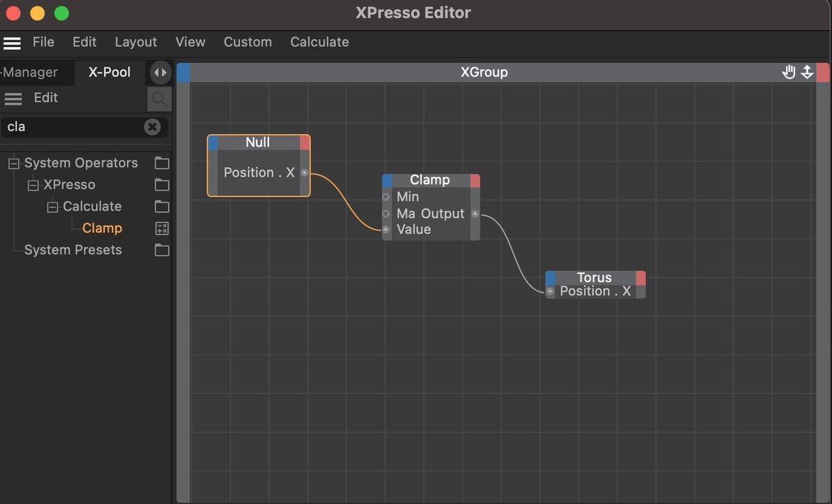
Task: Open the View menu
Action: [190, 42]
